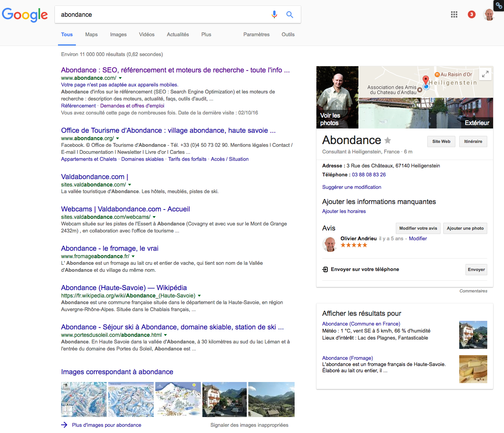Click Tarifs des forfaits sitelink
Image resolution: width=504 pixels, height=433 pixels.
coord(187,159)
